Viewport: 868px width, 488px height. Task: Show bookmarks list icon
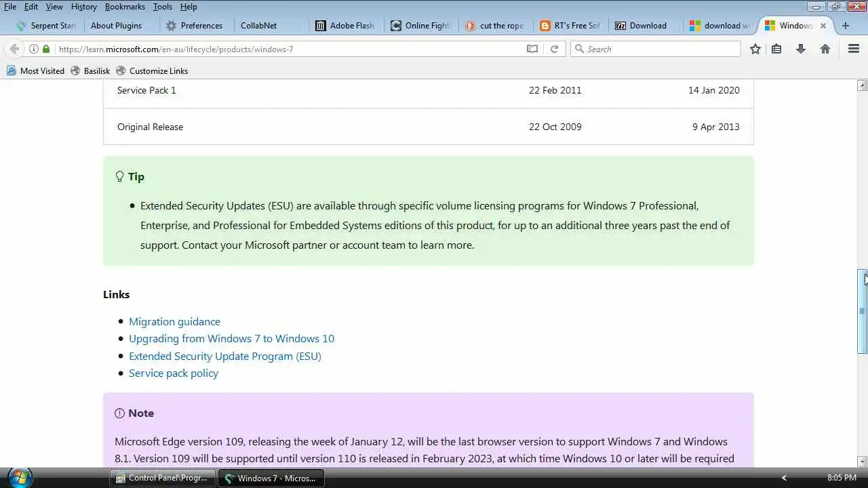776,49
